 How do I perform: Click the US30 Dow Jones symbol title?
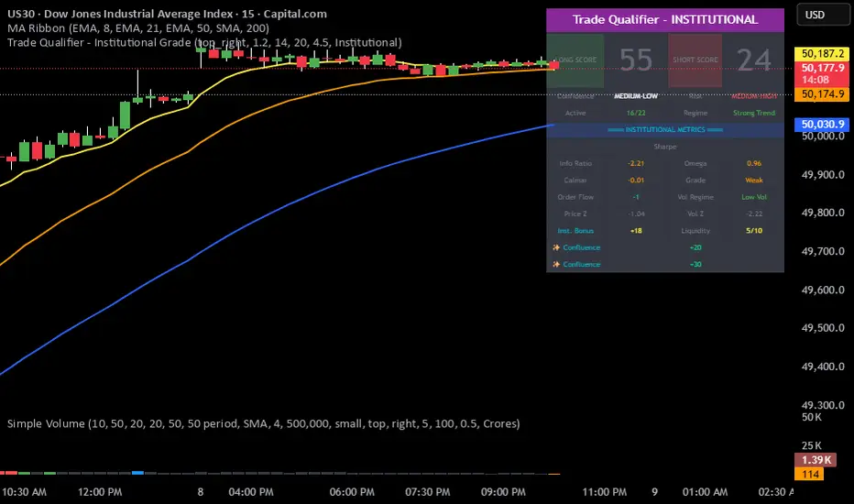[167, 14]
